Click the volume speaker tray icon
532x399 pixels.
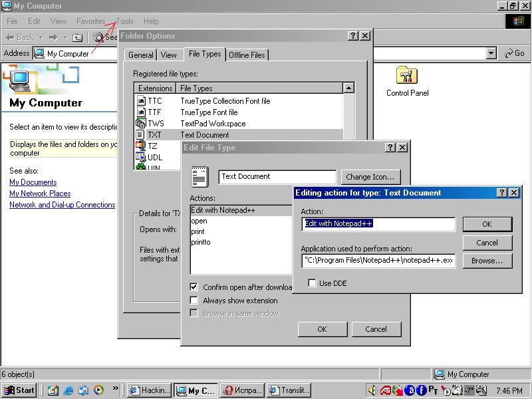372,390
